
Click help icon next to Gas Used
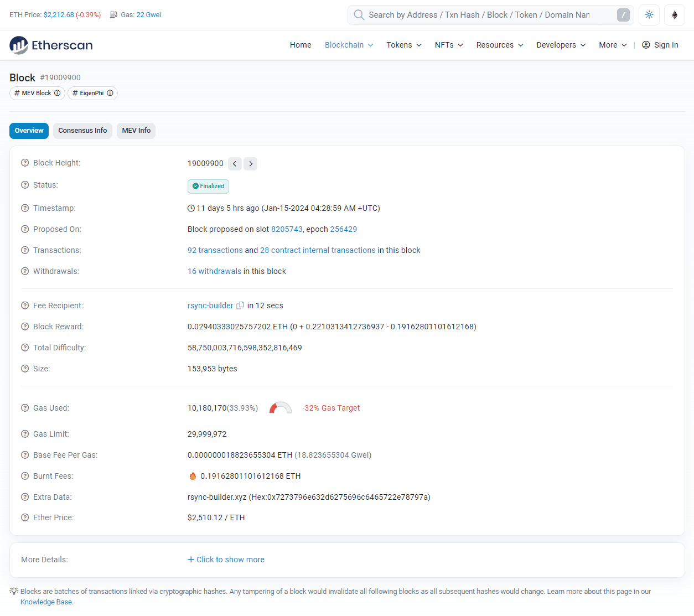pos(25,408)
